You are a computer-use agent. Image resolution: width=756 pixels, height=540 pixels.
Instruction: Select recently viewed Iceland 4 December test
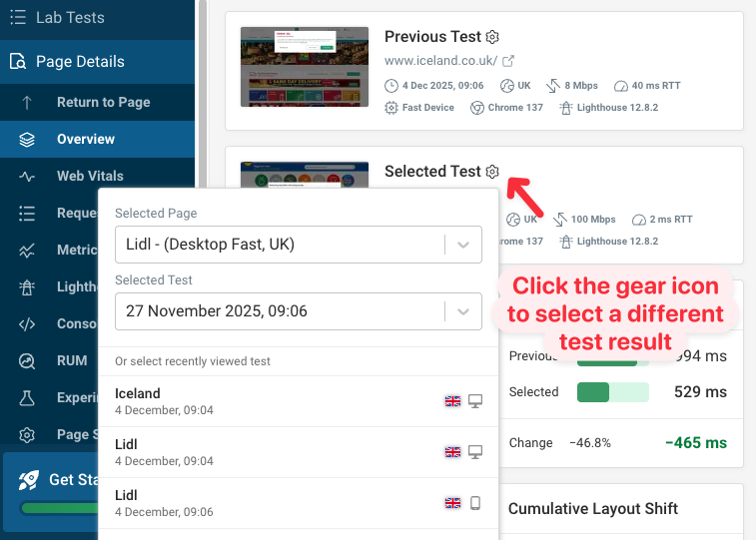point(299,401)
